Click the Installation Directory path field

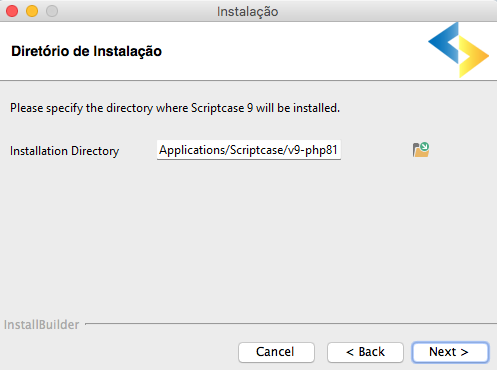[249, 150]
